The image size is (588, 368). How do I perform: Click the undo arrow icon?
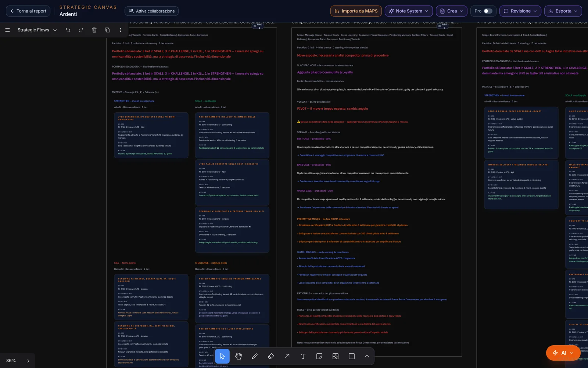(68, 30)
